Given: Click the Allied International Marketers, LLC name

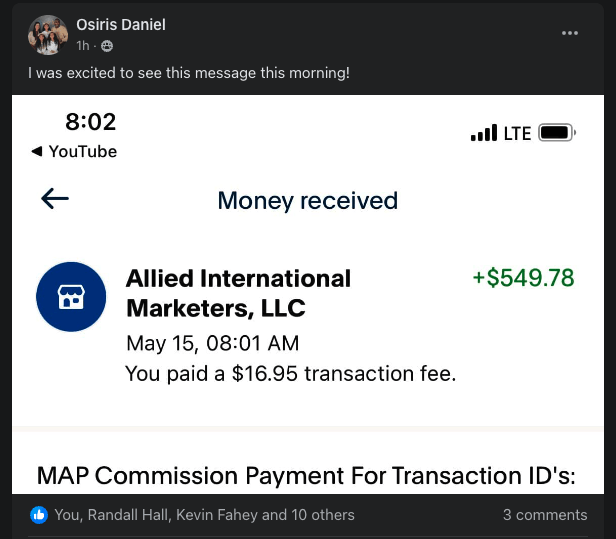Looking at the screenshot, I should 238,293.
